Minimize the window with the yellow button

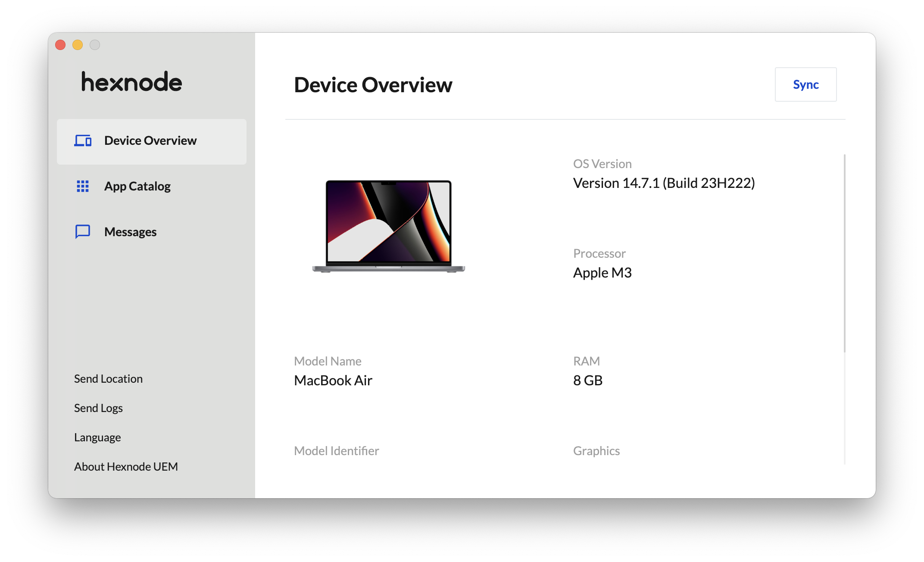[x=78, y=45]
